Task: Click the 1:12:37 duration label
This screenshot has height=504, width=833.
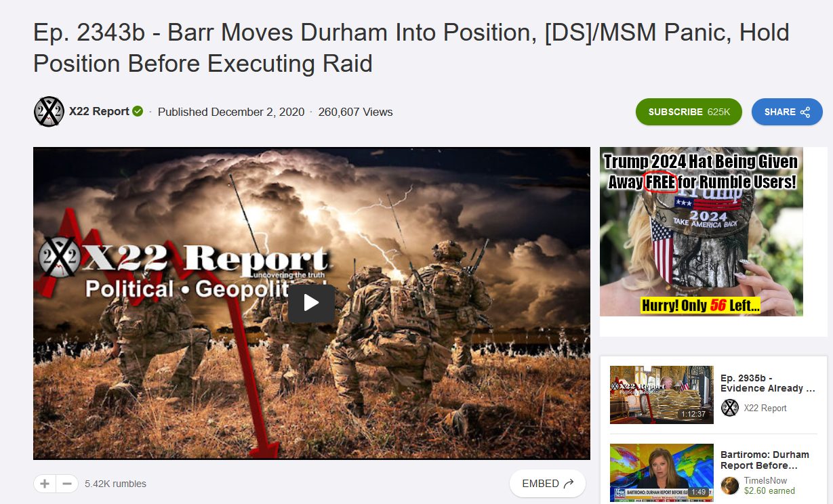Action: tap(693, 414)
